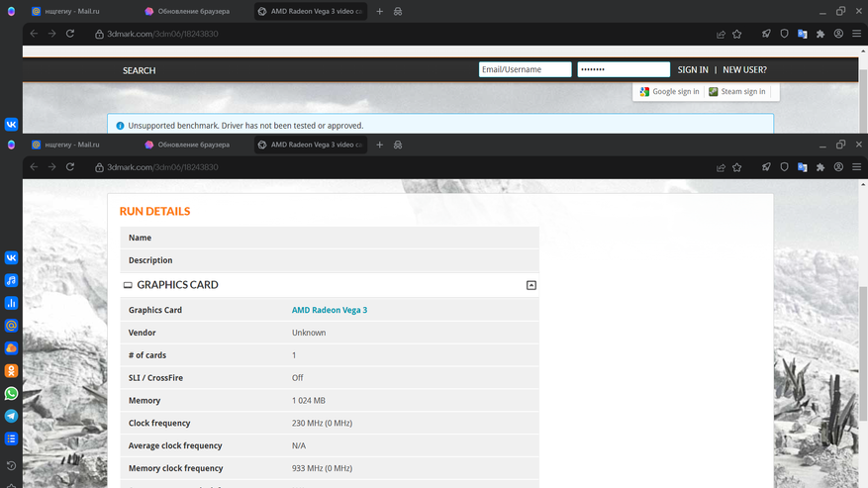This screenshot has height=488, width=868.
Task: Open the AMD Radeon Vega 3 link
Action: [x=330, y=310]
